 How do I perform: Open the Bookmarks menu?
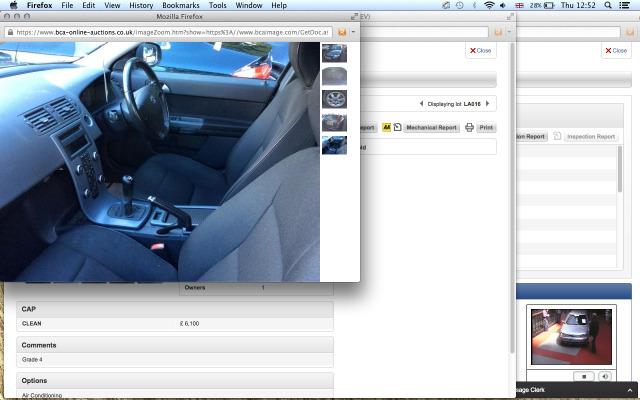180,5
